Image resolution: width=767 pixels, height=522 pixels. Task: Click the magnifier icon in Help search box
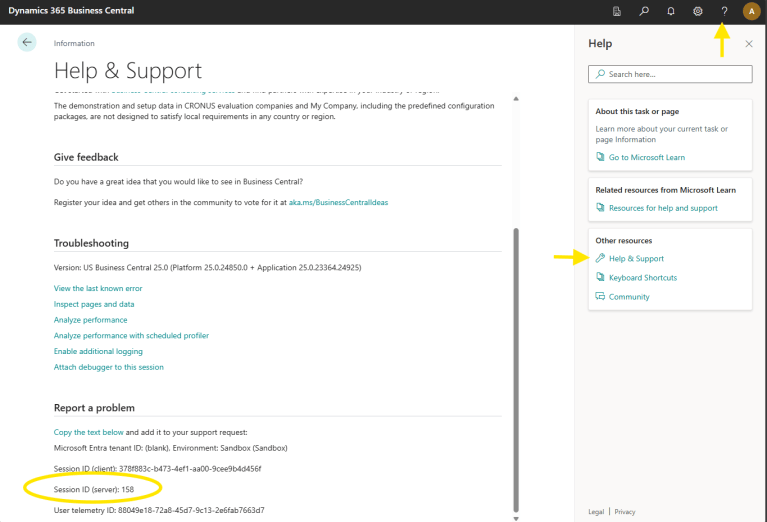tap(600, 74)
